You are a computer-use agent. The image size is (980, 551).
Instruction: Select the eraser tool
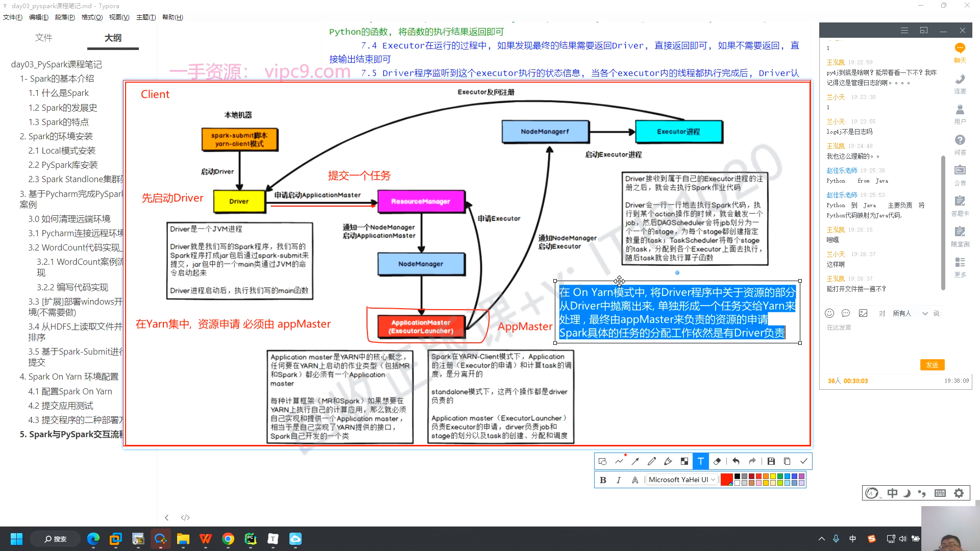[717, 461]
